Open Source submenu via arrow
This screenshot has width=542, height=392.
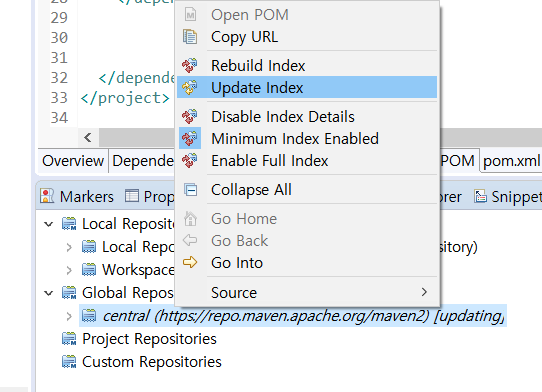coord(424,292)
